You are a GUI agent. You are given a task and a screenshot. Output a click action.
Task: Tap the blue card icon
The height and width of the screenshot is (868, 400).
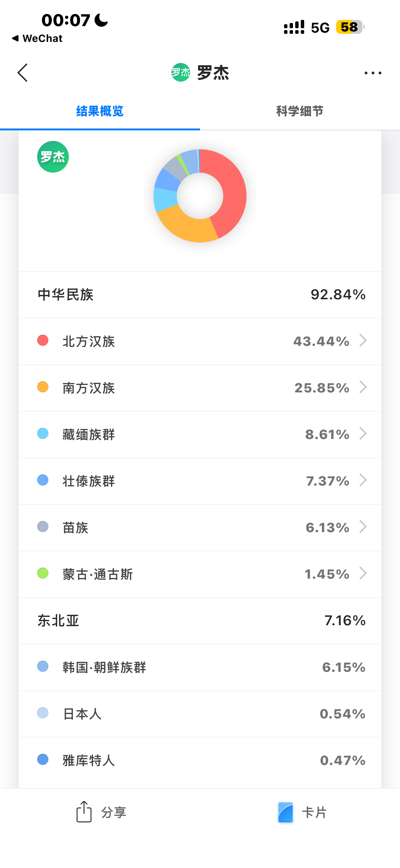(x=285, y=812)
